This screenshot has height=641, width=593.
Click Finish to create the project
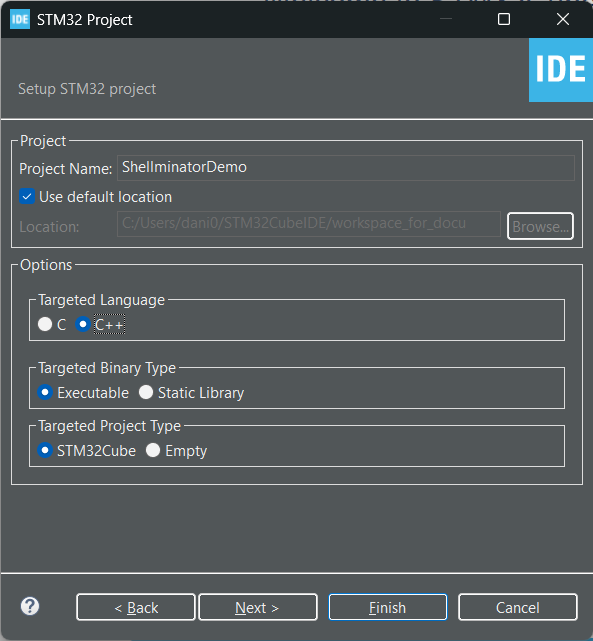click(388, 607)
